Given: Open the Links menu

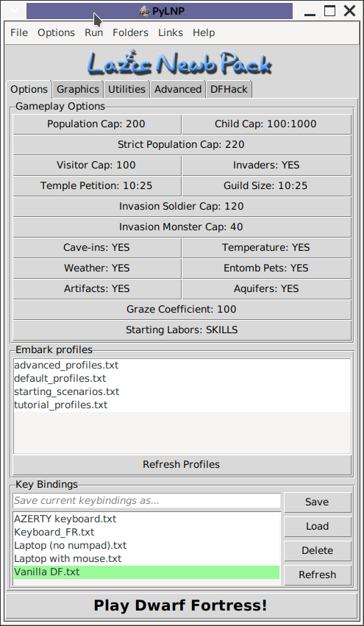Looking at the screenshot, I should [171, 33].
